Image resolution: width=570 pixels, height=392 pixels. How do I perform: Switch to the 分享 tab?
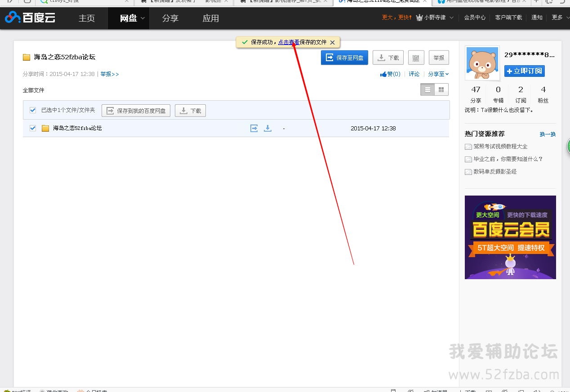pos(170,18)
